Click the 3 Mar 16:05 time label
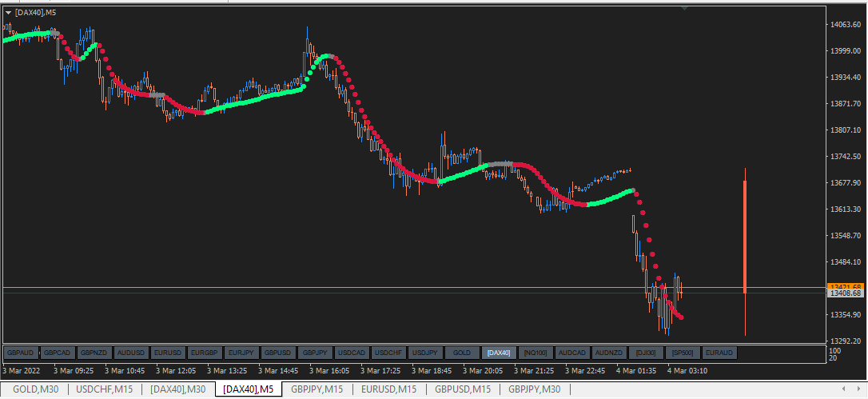The image size is (868, 399). pos(329,370)
